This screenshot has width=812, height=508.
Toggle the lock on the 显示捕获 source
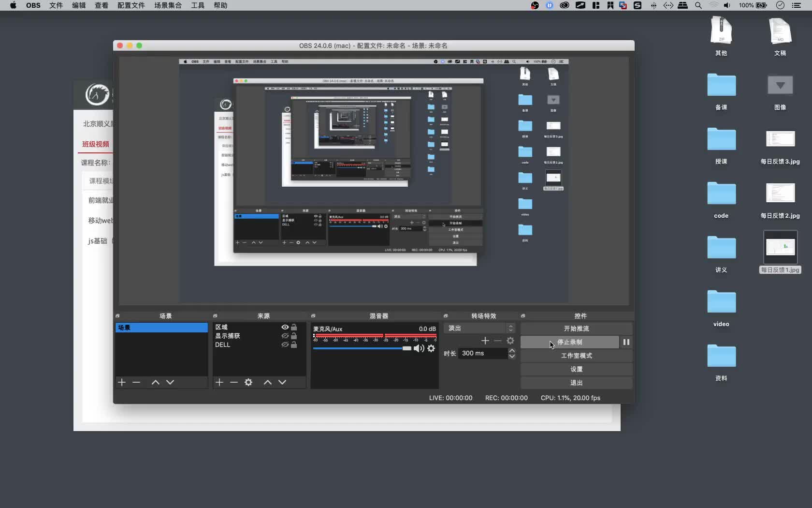[x=294, y=336]
